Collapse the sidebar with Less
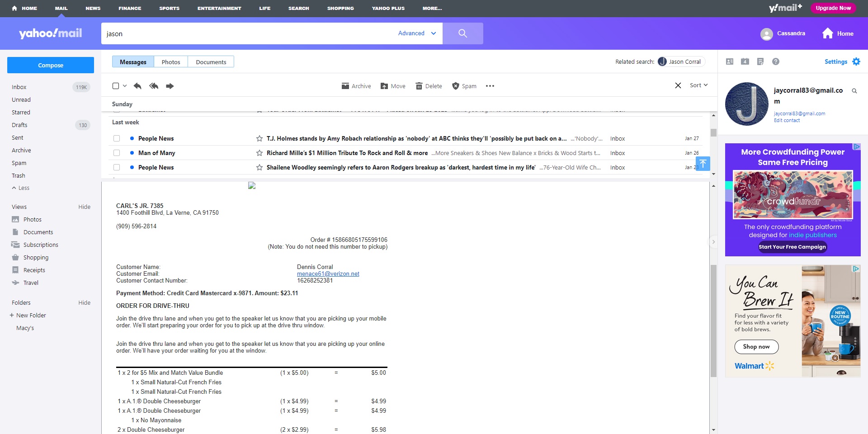Screen dimensions: 868x434 tap(20, 188)
